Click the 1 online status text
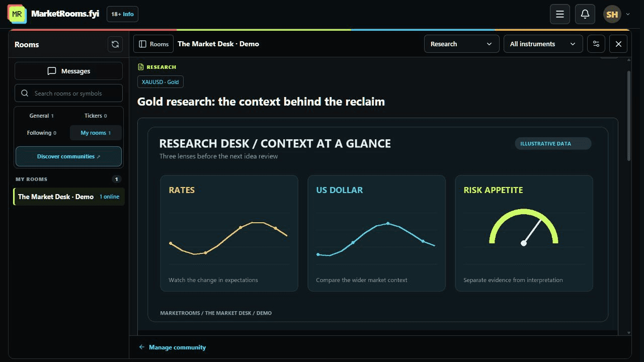Viewport: 644px width, 362px height. click(110, 197)
